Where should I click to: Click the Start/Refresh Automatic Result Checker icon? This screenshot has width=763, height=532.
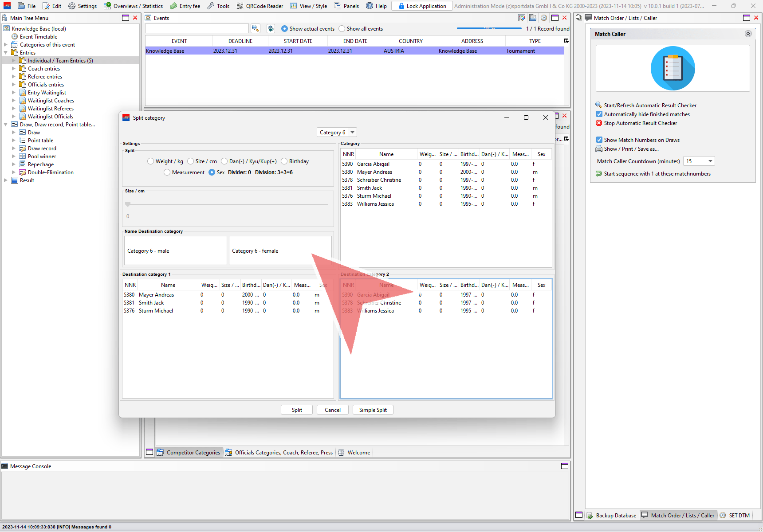click(x=598, y=105)
